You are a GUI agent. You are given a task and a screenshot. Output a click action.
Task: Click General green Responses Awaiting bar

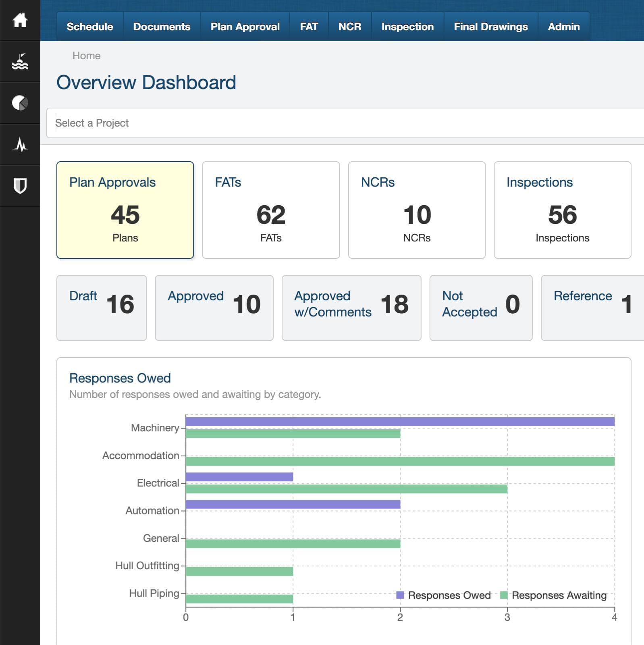[x=293, y=544]
